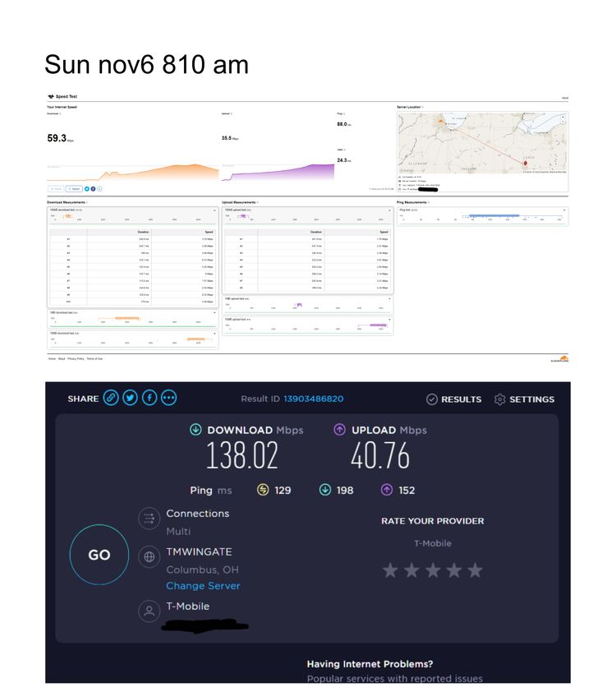Click the purple upload speed graph
This screenshot has height=692, width=616.
278,172
